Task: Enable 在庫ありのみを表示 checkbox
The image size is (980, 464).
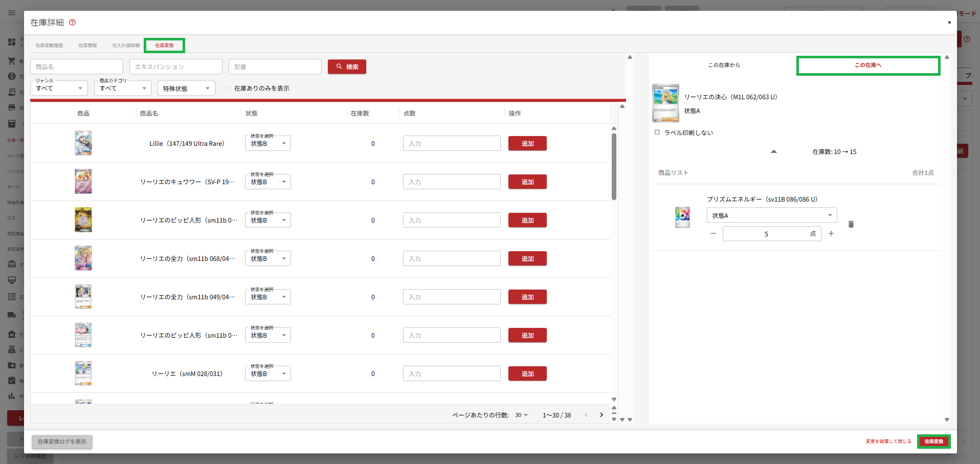Action: pyautogui.click(x=228, y=89)
